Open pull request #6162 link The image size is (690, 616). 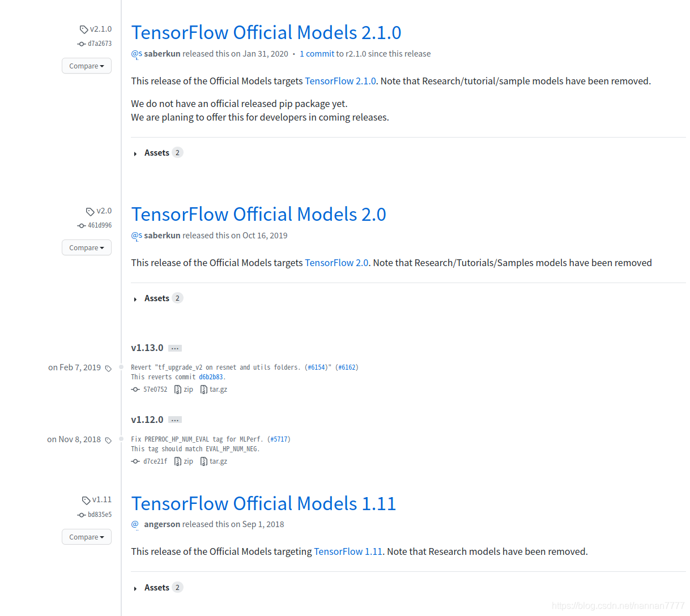pyautogui.click(x=347, y=367)
